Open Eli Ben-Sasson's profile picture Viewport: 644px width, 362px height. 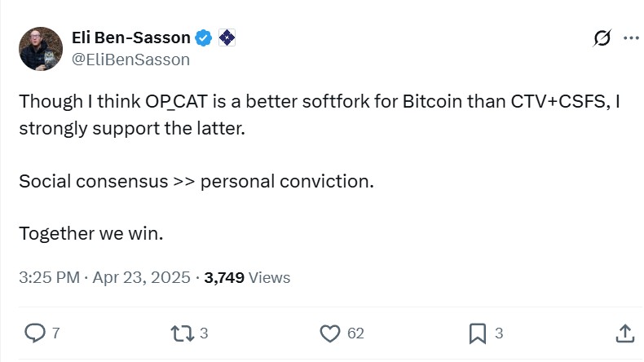pos(41,48)
